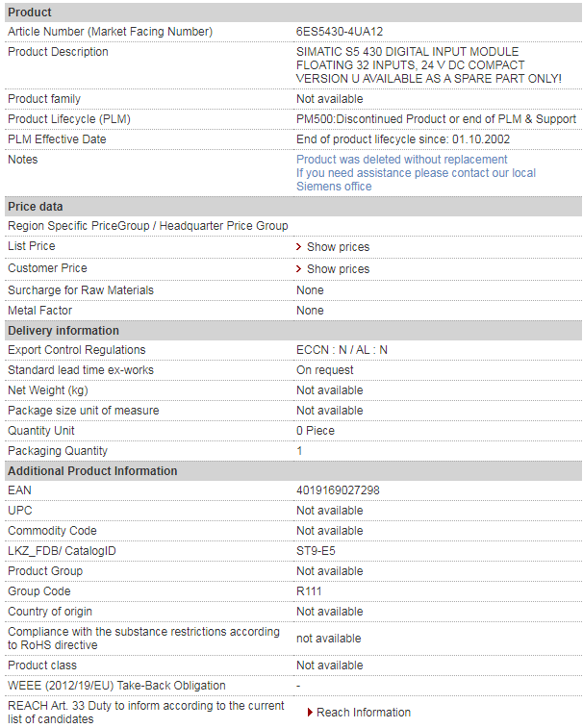This screenshot has height=728, width=583.
Task: Click the red arrow beside List Price
Action: point(298,247)
